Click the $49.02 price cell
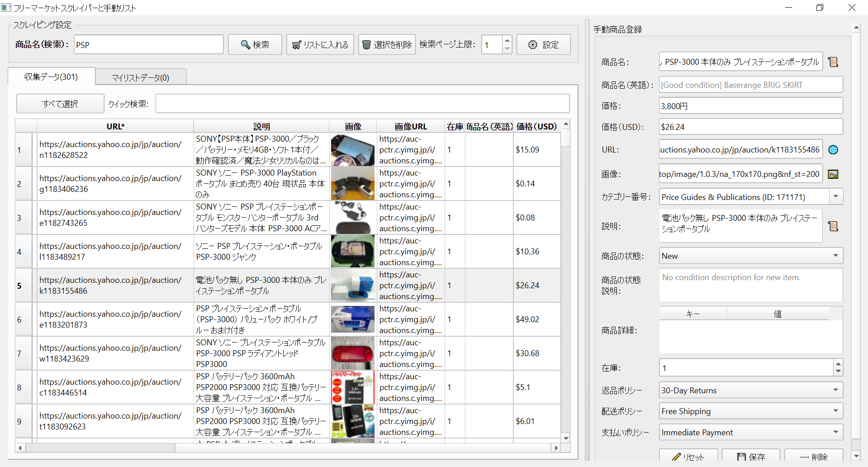The height and width of the screenshot is (467, 868). (x=537, y=319)
